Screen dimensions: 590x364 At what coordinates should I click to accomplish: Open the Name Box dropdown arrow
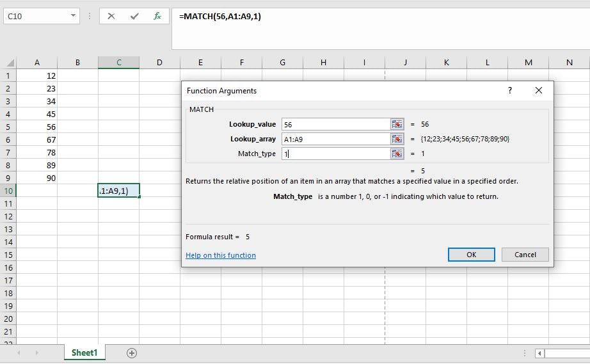pyautogui.click(x=74, y=16)
